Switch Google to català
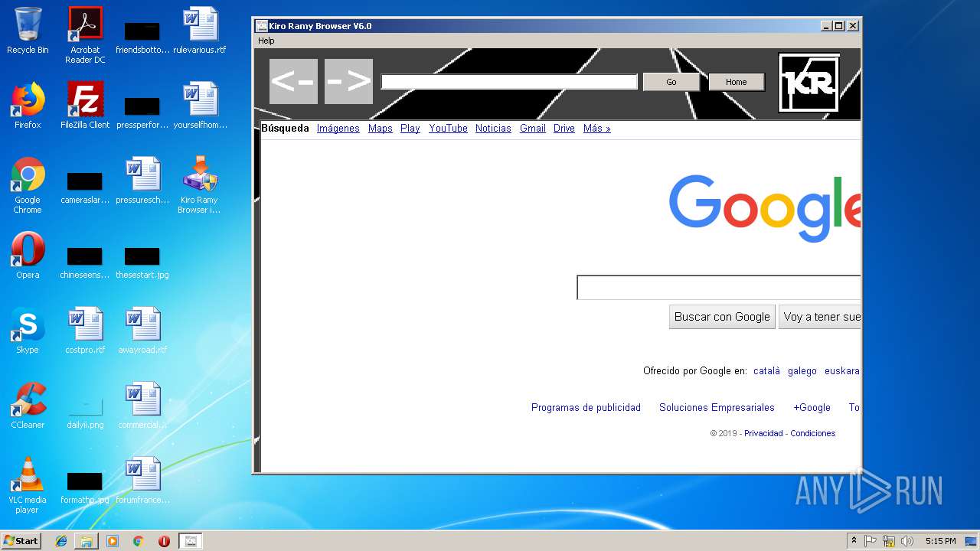This screenshot has height=551, width=980. tap(766, 371)
